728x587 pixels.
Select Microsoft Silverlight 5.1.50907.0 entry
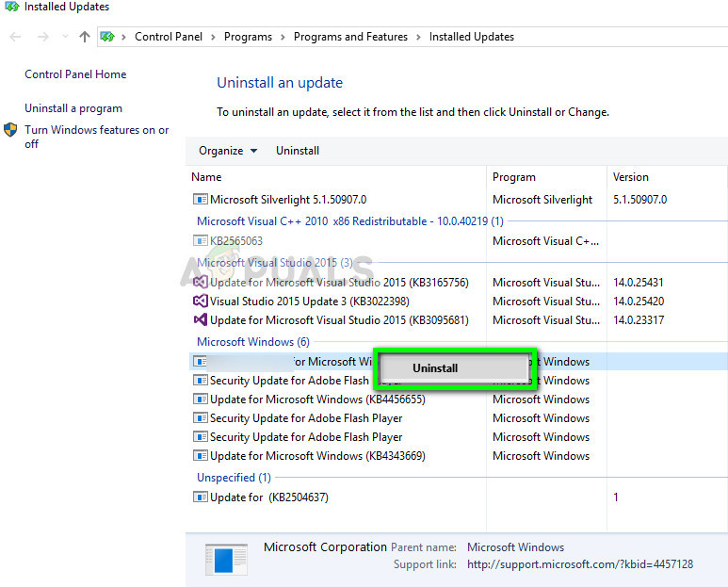[288, 199]
